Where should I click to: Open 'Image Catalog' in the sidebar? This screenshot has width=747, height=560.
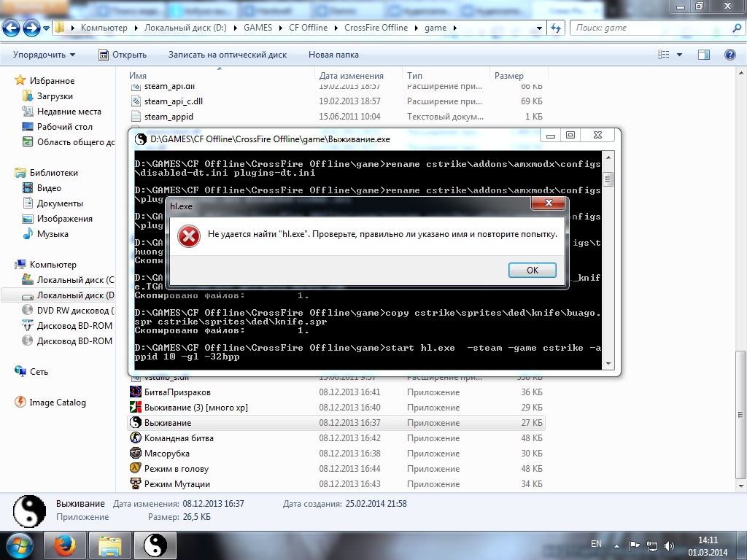pyautogui.click(x=57, y=402)
